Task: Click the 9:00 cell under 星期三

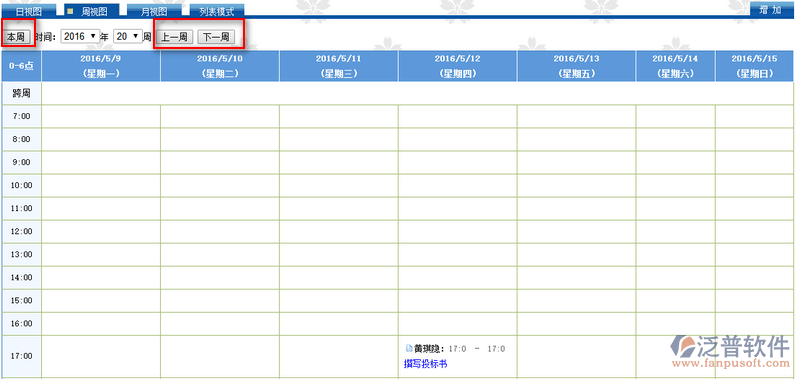Action: pos(339,162)
